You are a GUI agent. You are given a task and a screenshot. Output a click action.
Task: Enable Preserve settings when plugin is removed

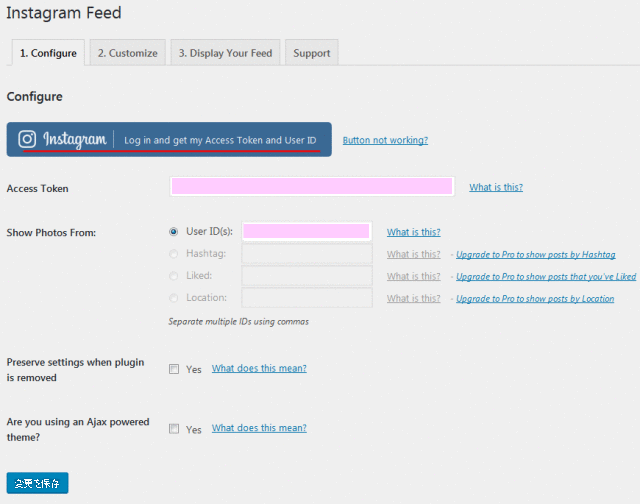174,369
